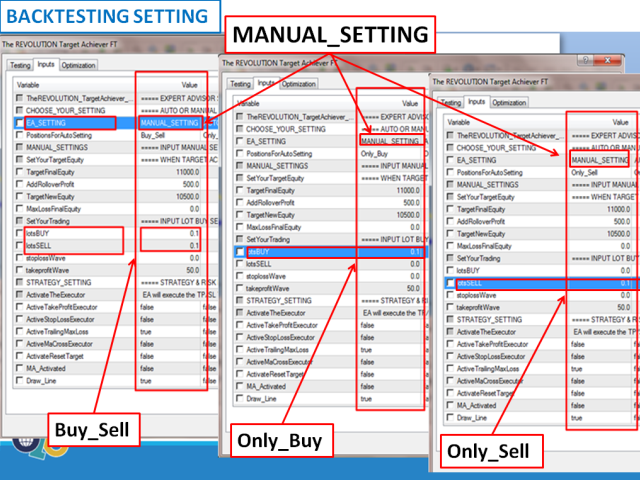Select CHOOSE_YOUR_SETTING row in the left window
This screenshot has height=480, width=640.
(116, 111)
